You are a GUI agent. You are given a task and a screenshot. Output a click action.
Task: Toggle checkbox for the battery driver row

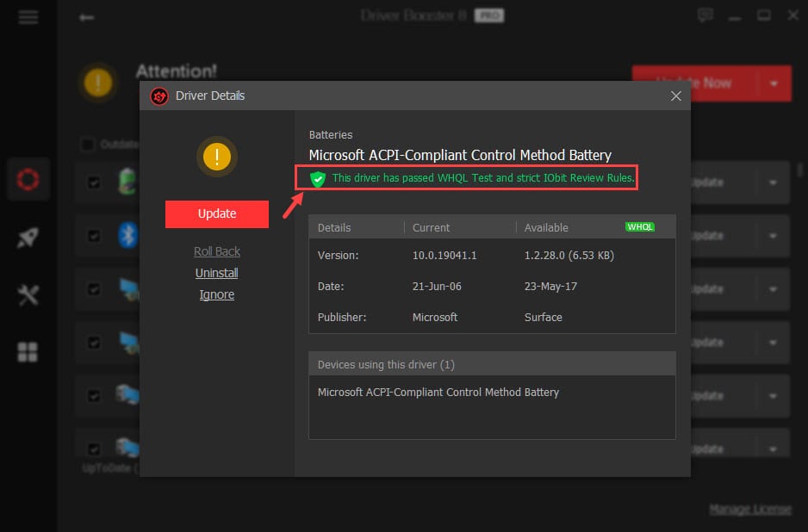[94, 182]
